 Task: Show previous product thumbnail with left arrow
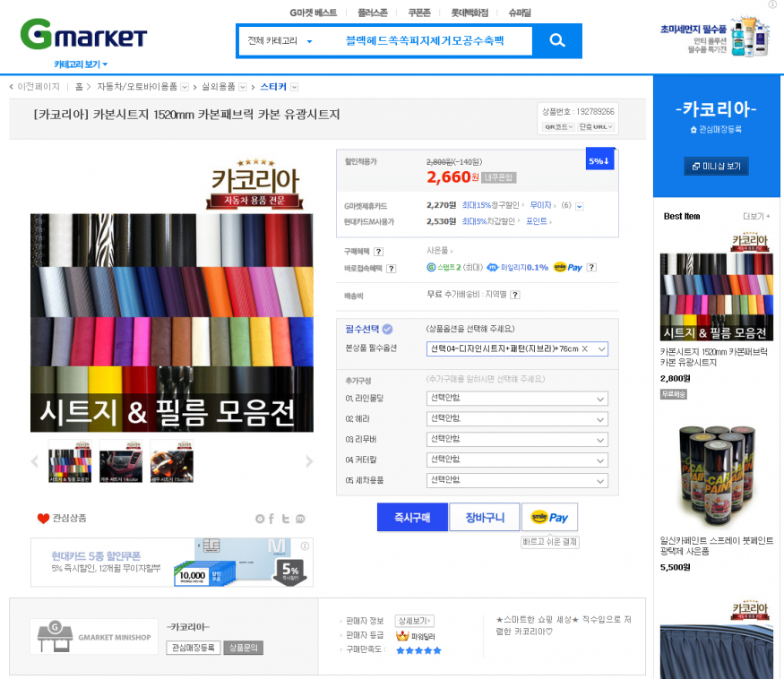pyautogui.click(x=35, y=461)
